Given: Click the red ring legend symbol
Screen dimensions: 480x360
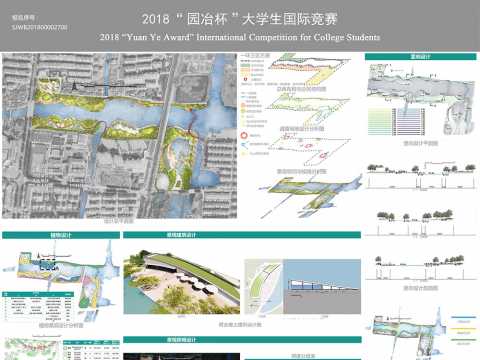Looking at the screenshot, I should point(244,136).
